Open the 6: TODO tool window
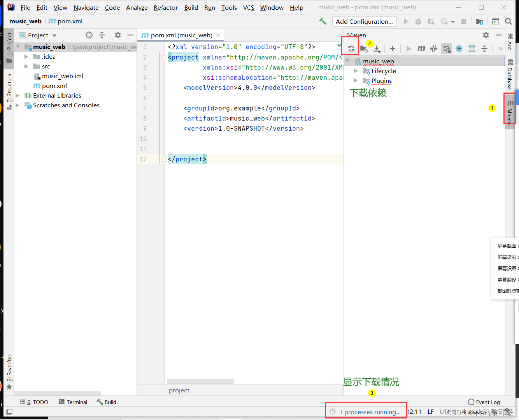 click(34, 402)
